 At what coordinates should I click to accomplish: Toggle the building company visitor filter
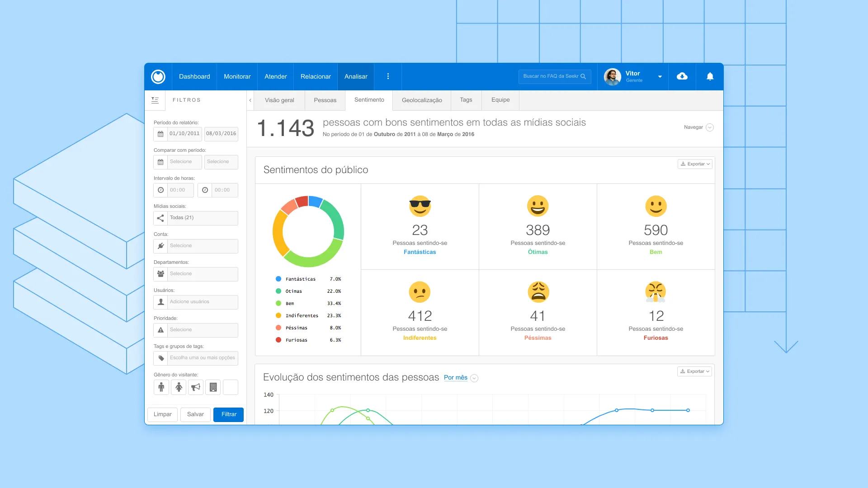213,387
